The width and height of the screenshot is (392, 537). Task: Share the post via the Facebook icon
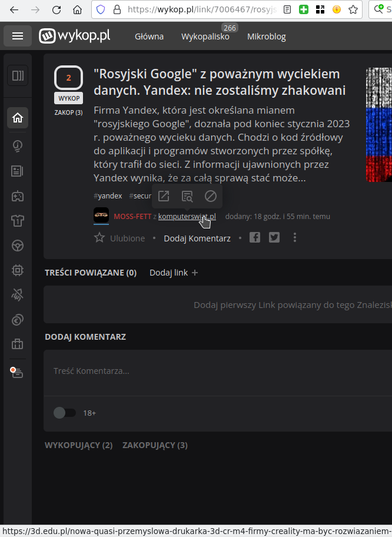[x=255, y=237]
